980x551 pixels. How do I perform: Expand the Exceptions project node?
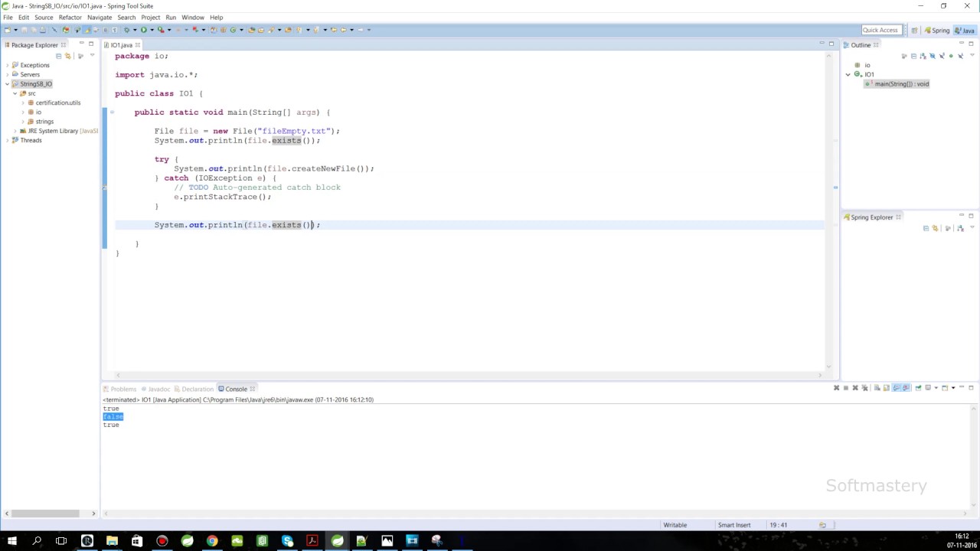click(7, 65)
